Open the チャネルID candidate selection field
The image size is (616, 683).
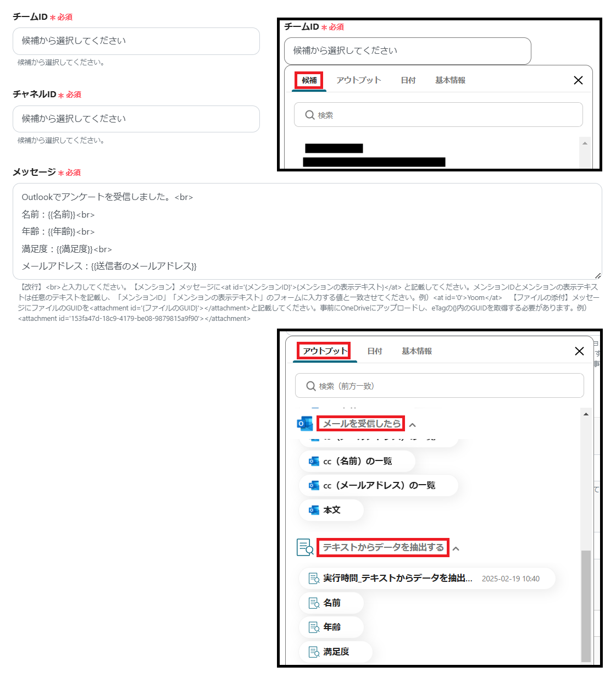click(136, 119)
